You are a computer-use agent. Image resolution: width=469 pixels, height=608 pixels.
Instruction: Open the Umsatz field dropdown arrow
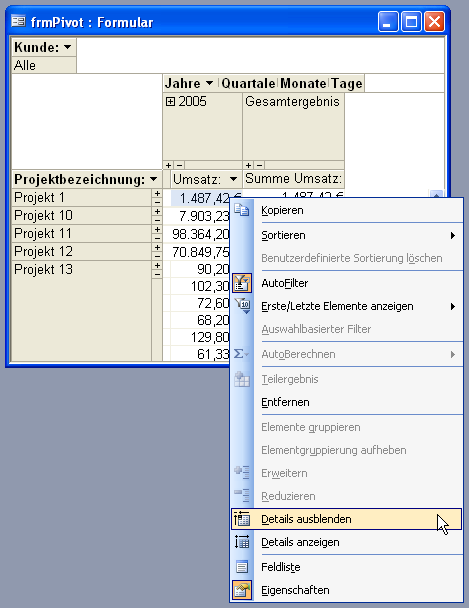point(233,179)
